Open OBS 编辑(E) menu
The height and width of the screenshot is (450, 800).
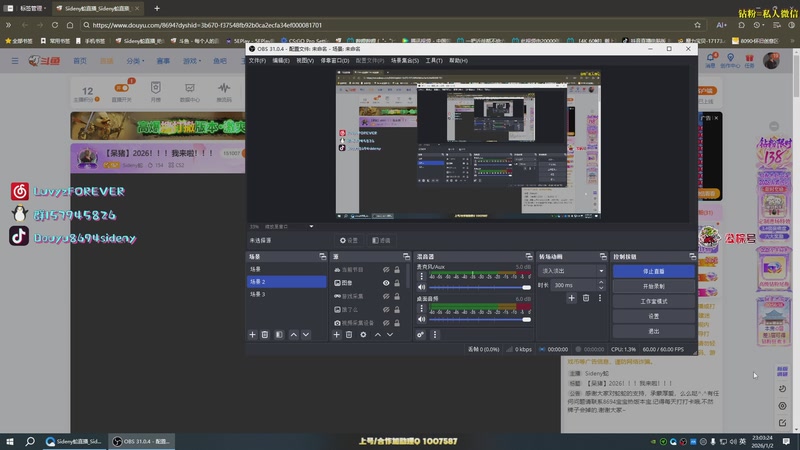pyautogui.click(x=281, y=60)
